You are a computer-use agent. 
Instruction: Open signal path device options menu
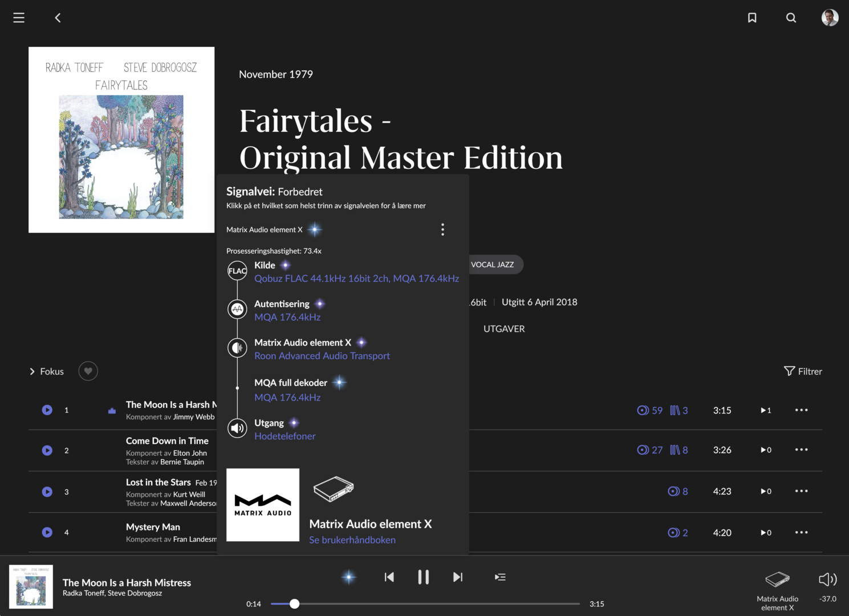(x=442, y=229)
